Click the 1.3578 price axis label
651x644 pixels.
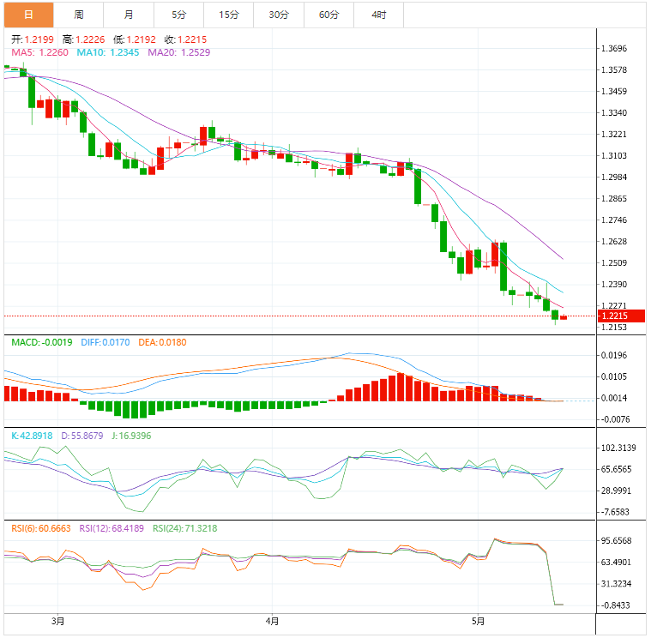point(614,69)
